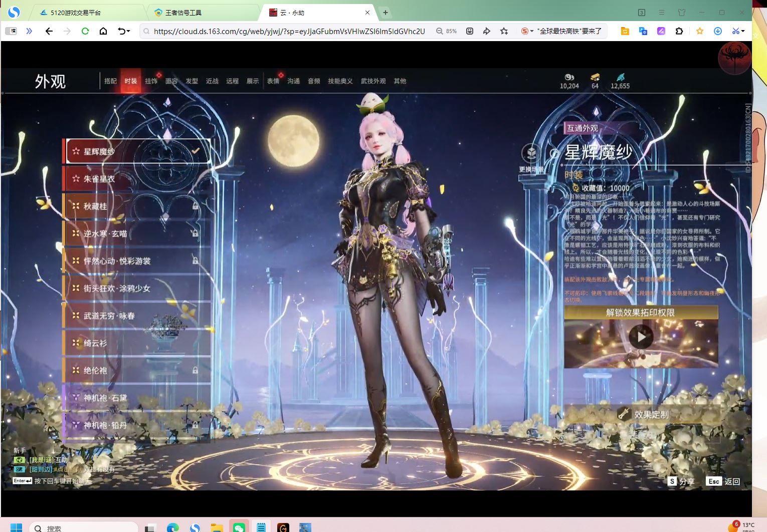Expand the screenshot scissors tool dropdown
The height and width of the screenshot is (532, 767).
tap(743, 31)
